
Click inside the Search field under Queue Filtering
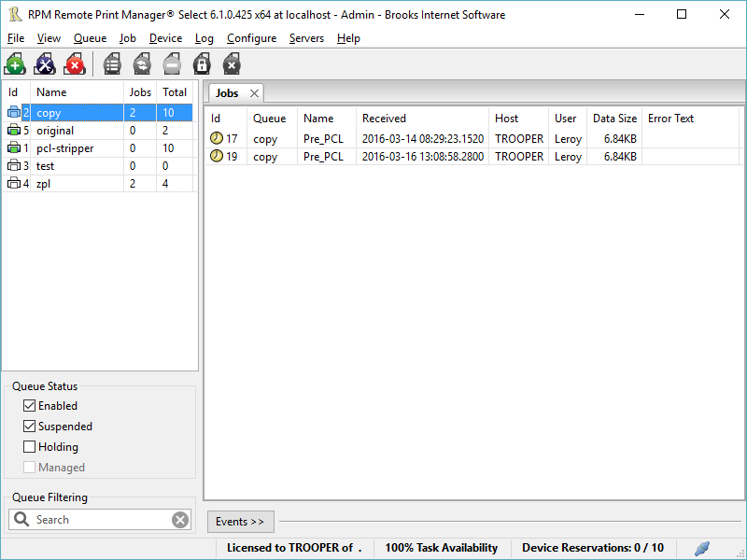(93, 519)
